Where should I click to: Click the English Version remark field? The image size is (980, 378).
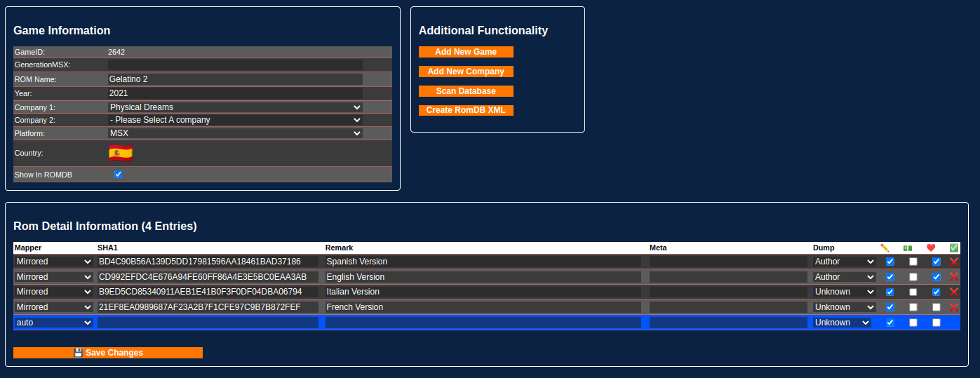(x=483, y=277)
